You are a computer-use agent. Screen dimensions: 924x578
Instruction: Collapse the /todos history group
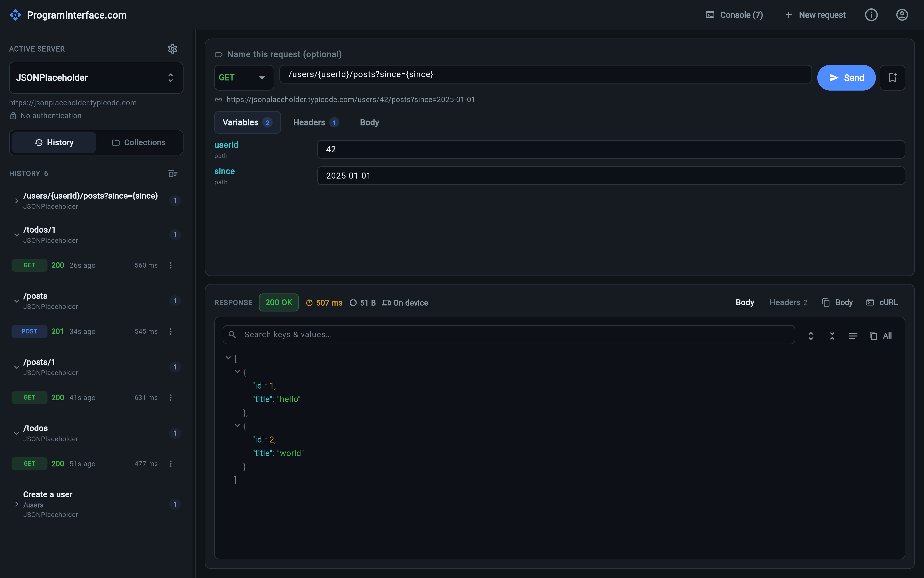[17, 433]
